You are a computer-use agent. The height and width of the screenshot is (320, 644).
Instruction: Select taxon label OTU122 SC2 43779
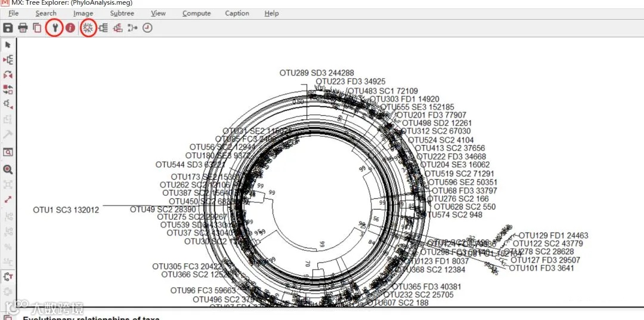(x=547, y=244)
